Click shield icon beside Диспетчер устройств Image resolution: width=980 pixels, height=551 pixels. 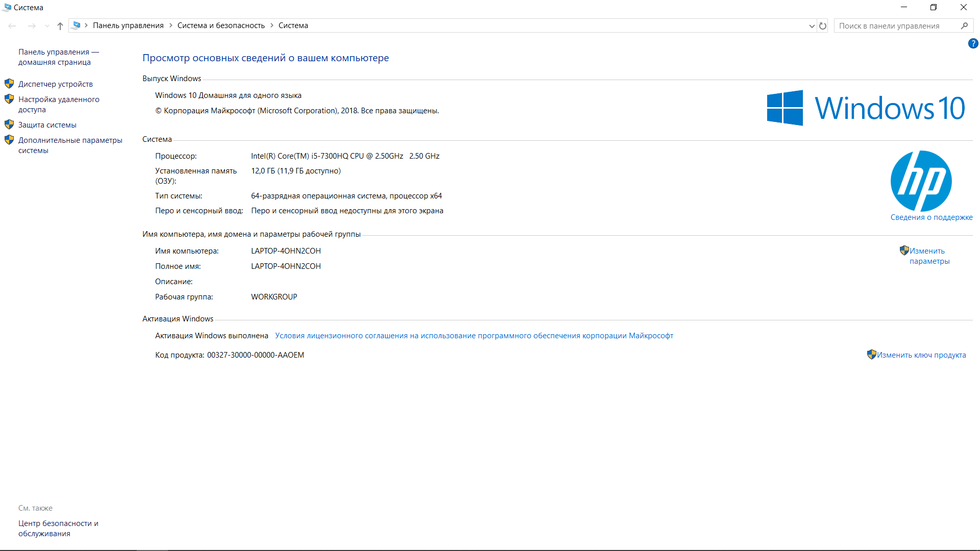(9, 84)
